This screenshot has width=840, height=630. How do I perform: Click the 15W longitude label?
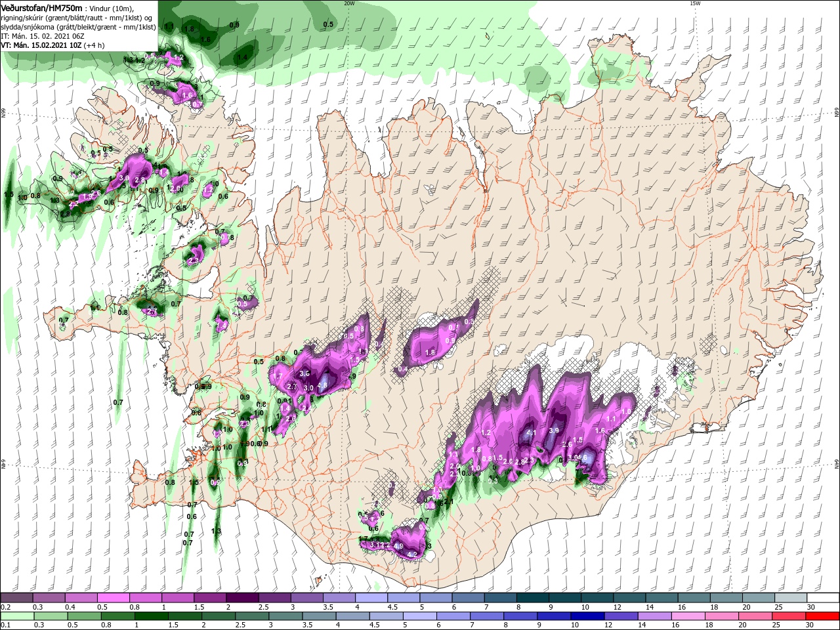(x=694, y=3)
